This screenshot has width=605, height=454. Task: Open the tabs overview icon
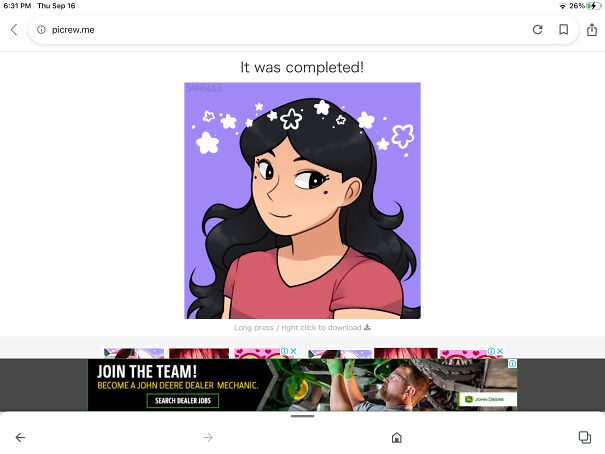point(585,437)
